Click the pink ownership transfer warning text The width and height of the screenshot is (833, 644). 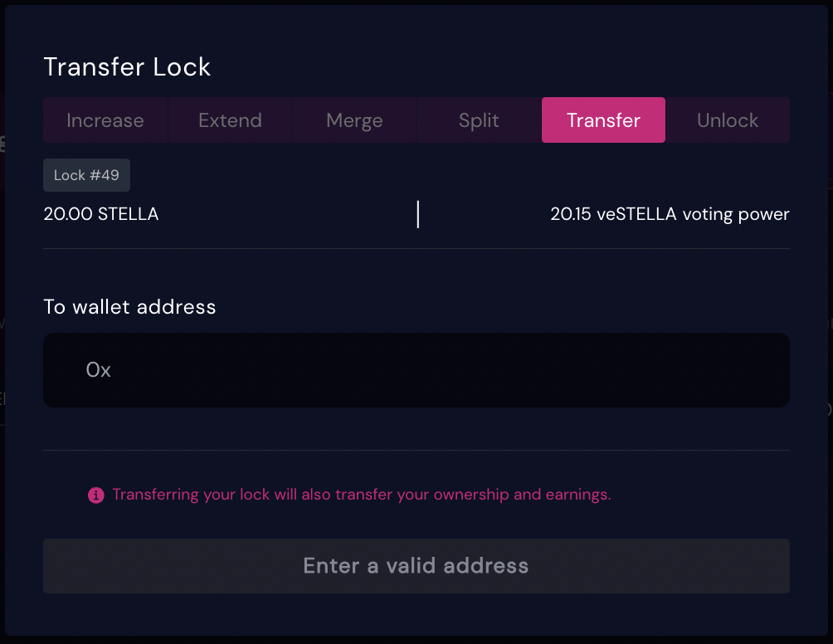(361, 495)
